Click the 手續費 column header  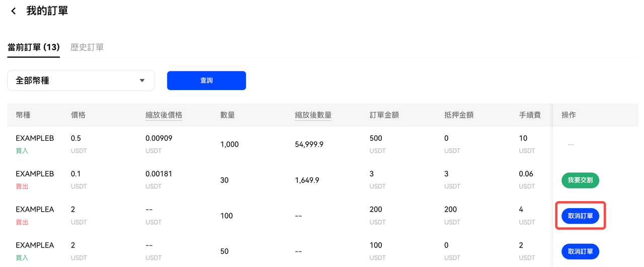coord(530,115)
